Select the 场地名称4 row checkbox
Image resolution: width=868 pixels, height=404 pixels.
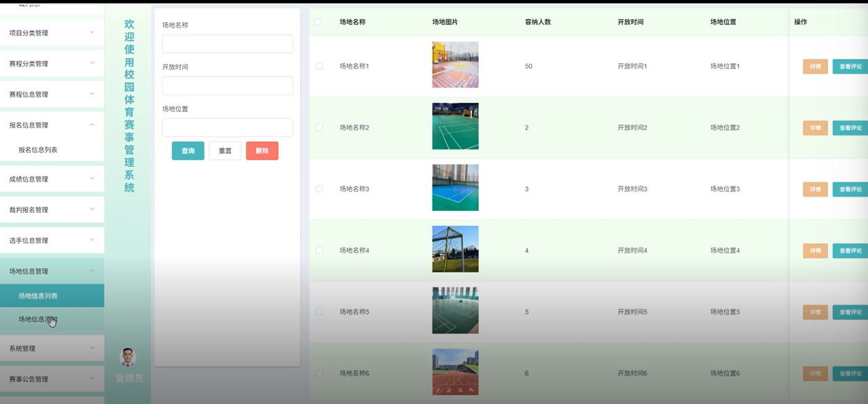tap(319, 250)
